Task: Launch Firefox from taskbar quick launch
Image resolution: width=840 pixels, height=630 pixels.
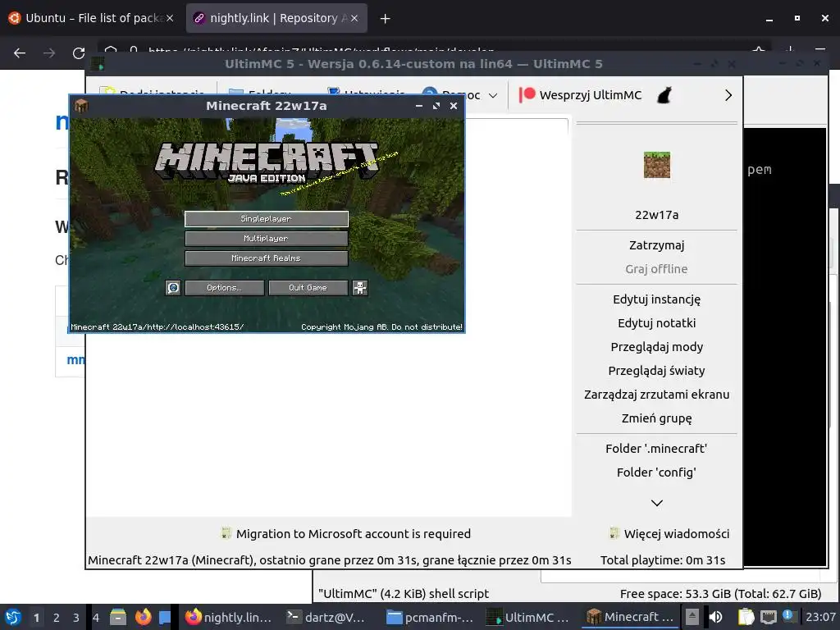Action: 143,617
